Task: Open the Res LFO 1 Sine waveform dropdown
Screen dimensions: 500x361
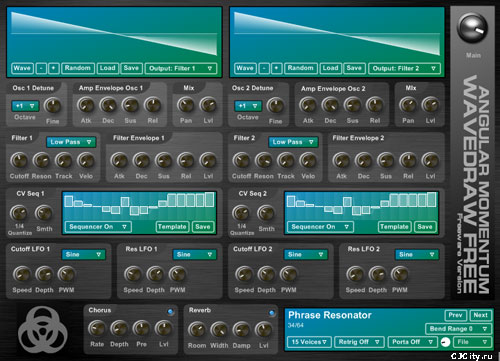Action: [x=195, y=255]
